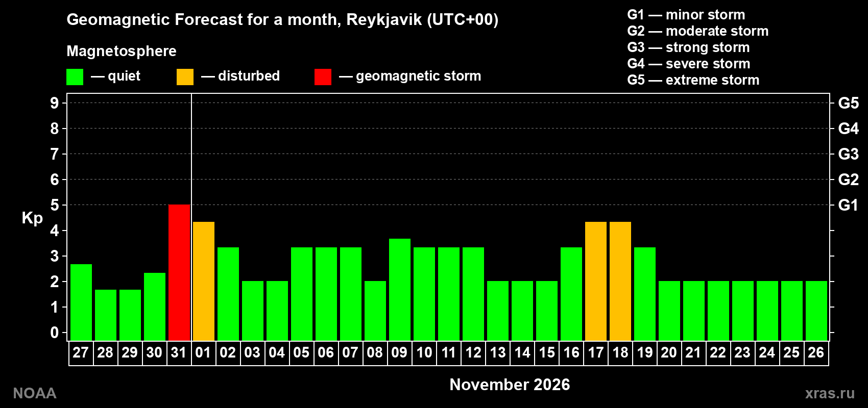Screen dimensions: 868x408
Task: Click the date label '22' on the axis
Action: pos(718,352)
